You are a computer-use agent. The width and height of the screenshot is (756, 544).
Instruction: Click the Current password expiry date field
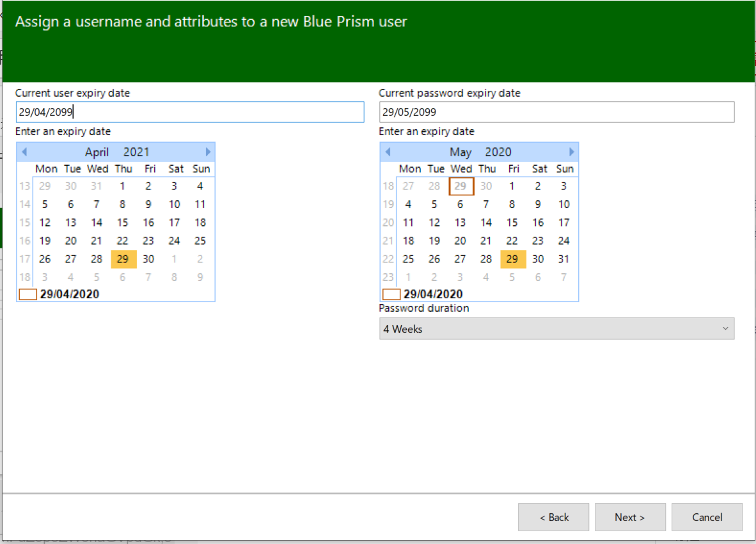(x=557, y=112)
